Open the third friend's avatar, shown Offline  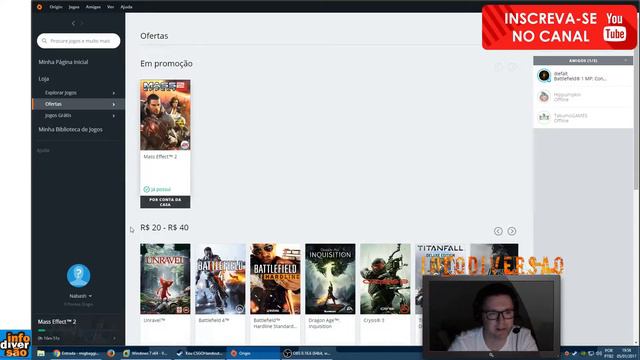[544, 118]
